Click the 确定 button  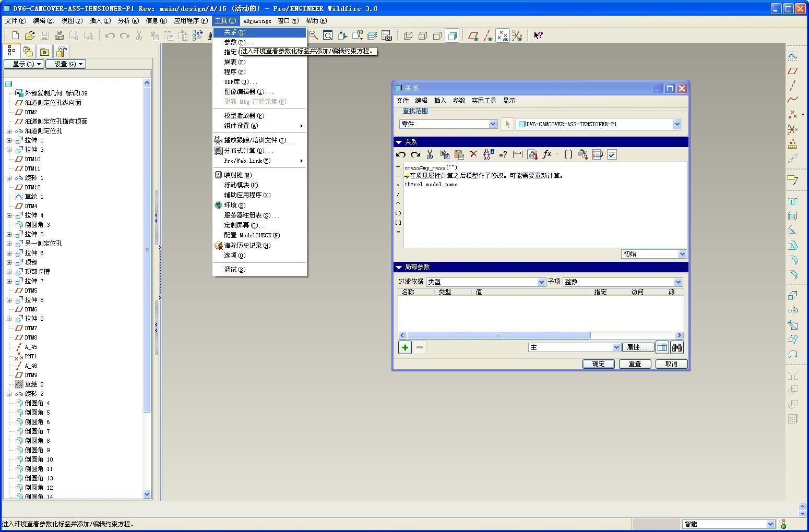point(599,364)
